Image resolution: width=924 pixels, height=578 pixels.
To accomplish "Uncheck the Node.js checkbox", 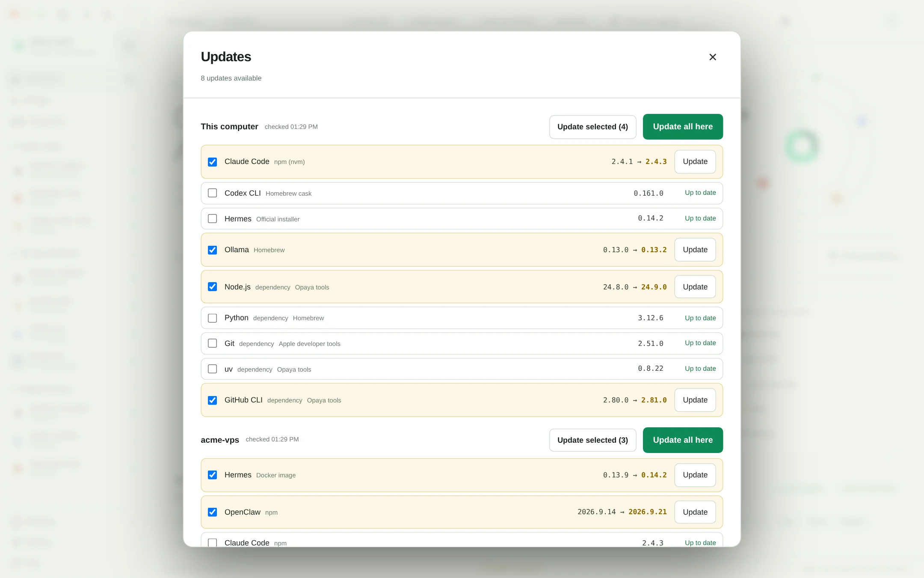I will (x=212, y=287).
